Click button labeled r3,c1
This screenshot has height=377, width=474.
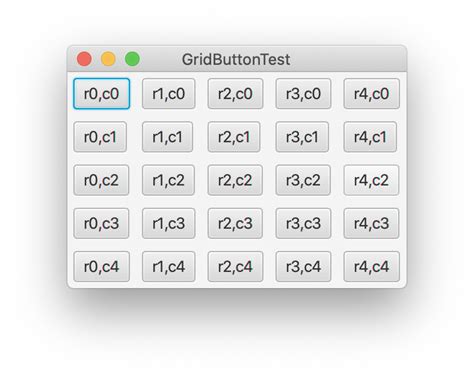click(302, 137)
